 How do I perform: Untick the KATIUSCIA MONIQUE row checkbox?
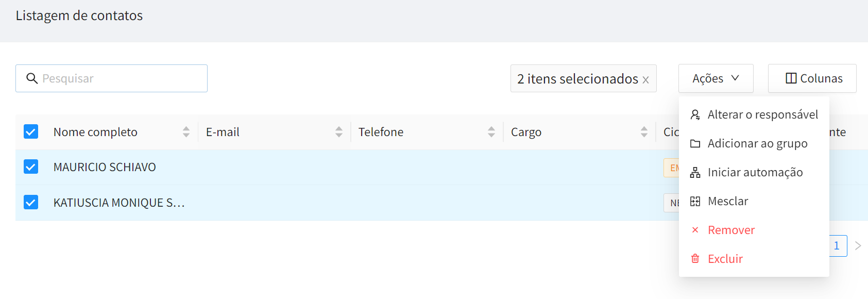pyautogui.click(x=31, y=202)
